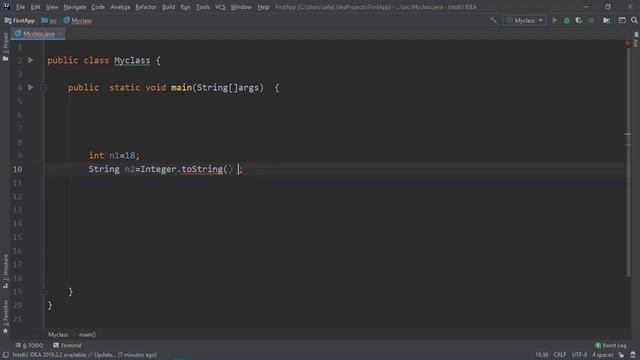Screen dimensions: 640x360
Task: Click the red error indicator atop scrollbar
Action: click(628, 43)
